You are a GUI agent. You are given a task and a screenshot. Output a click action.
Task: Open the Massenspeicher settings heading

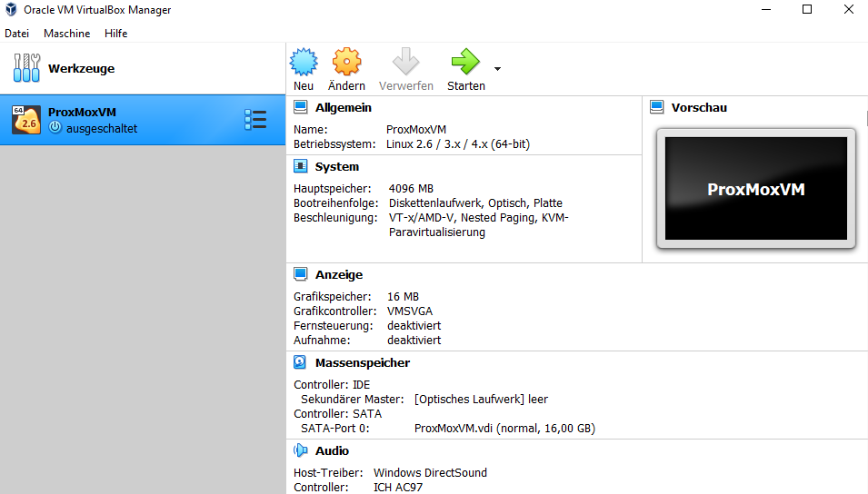tap(363, 363)
